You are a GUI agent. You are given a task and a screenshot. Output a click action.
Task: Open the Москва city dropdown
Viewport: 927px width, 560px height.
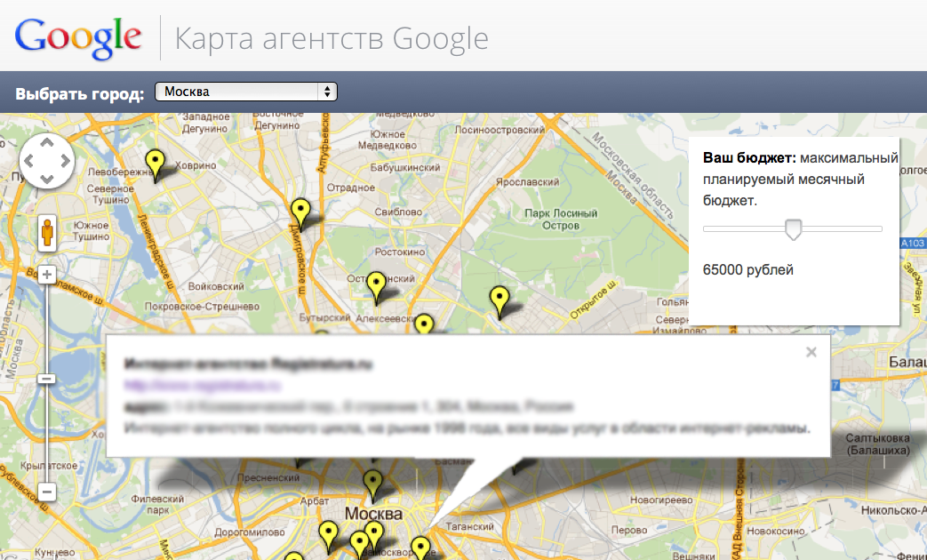tap(246, 92)
